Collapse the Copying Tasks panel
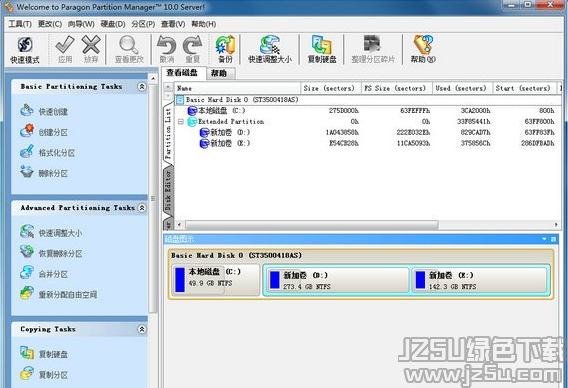Screen dimensions: 568x388 (x=142, y=329)
